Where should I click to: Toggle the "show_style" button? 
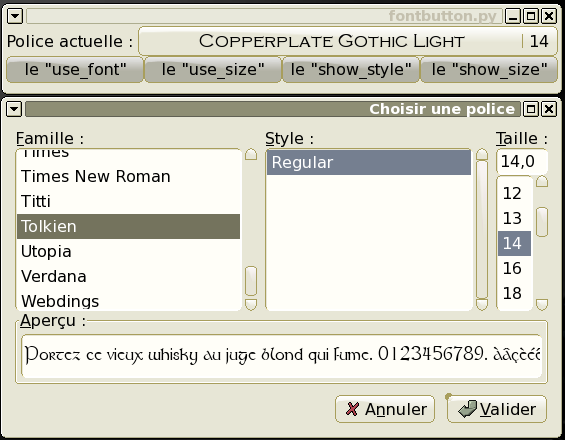pos(351,69)
